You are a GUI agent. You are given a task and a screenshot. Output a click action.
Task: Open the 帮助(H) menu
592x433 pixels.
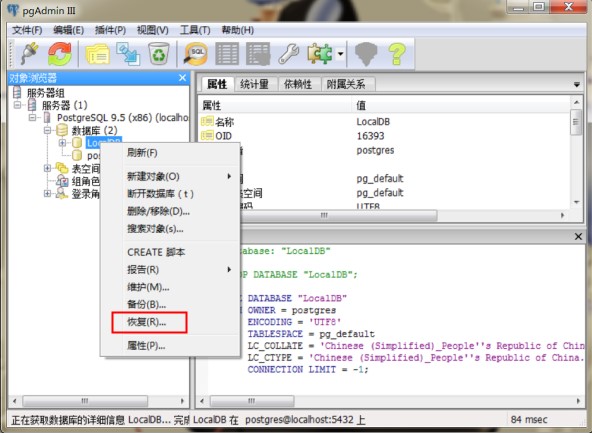point(237,30)
